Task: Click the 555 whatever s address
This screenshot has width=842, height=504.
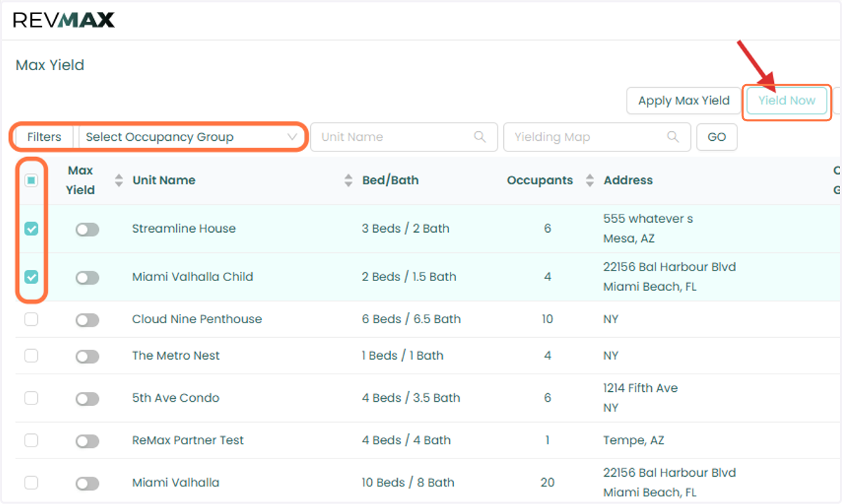Action: coord(648,219)
